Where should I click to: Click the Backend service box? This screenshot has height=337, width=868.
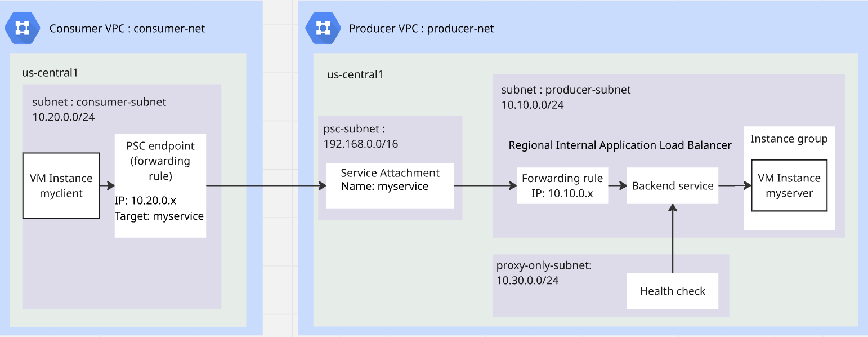coord(673,185)
